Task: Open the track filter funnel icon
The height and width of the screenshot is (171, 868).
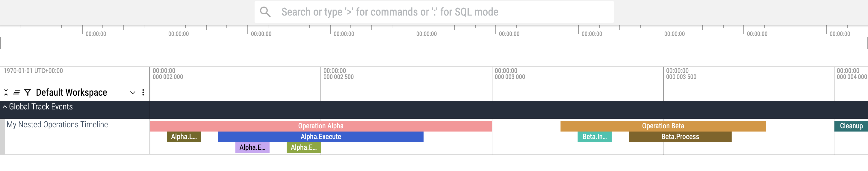Action: [28, 93]
